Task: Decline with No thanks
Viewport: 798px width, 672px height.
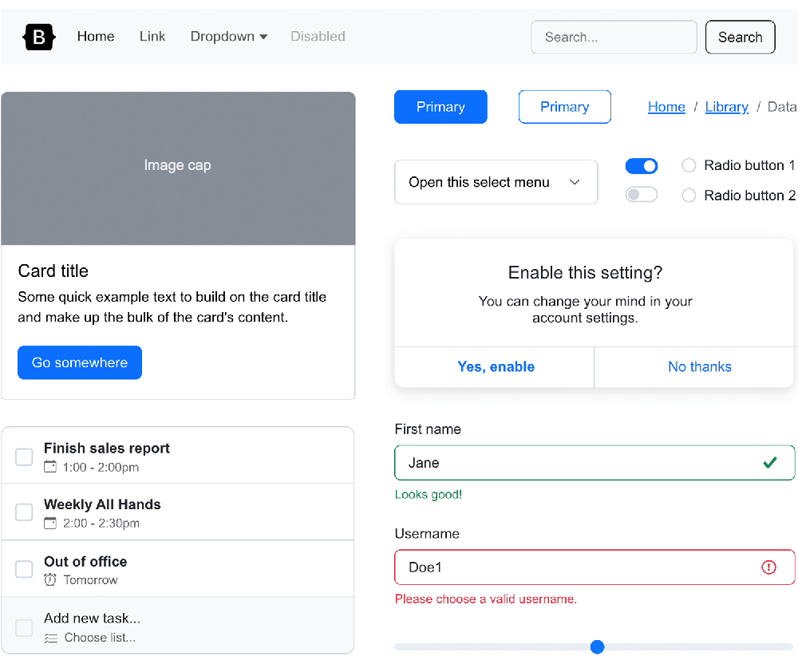Action: tap(700, 367)
